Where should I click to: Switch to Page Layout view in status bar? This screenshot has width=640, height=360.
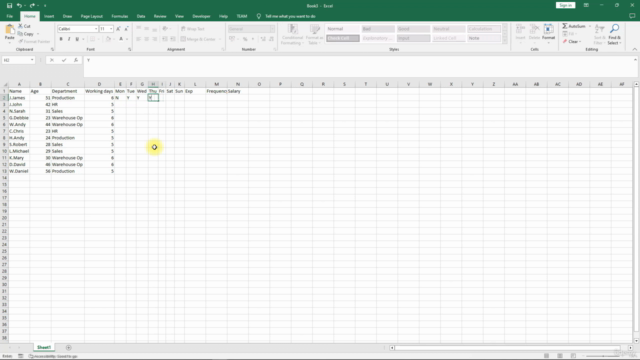tap(560, 356)
